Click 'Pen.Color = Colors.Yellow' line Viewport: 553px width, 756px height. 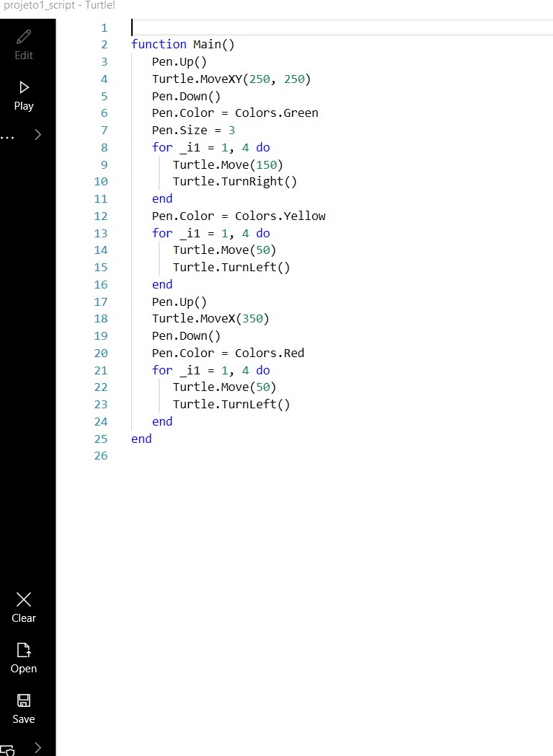(x=239, y=216)
